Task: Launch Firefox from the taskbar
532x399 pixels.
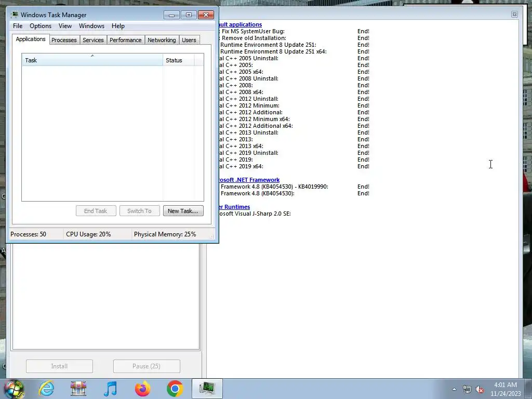Action: pyautogui.click(x=142, y=389)
